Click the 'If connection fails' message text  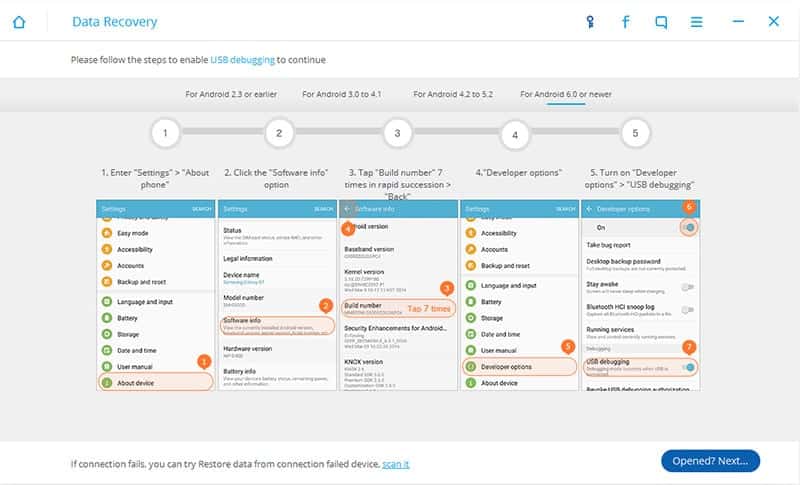[x=225, y=464]
